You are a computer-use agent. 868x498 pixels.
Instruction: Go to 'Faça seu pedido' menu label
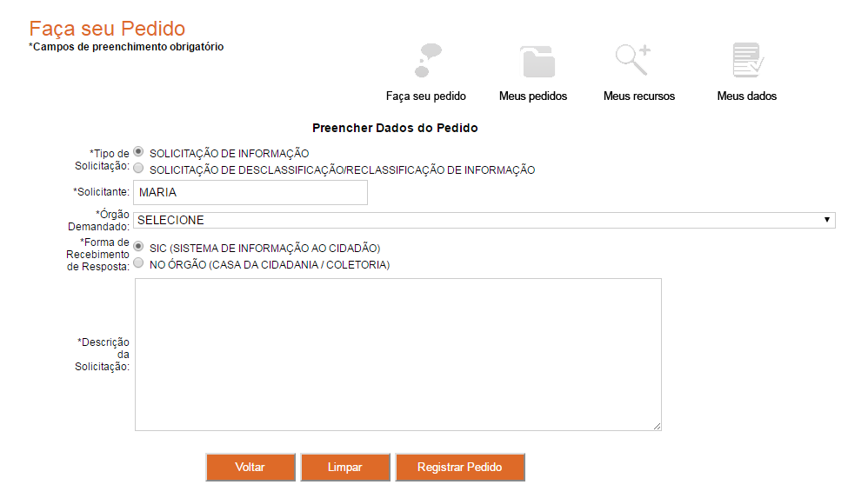click(426, 96)
